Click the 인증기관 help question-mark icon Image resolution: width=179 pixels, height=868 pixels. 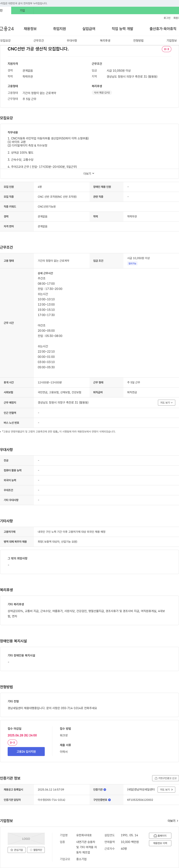105,789
